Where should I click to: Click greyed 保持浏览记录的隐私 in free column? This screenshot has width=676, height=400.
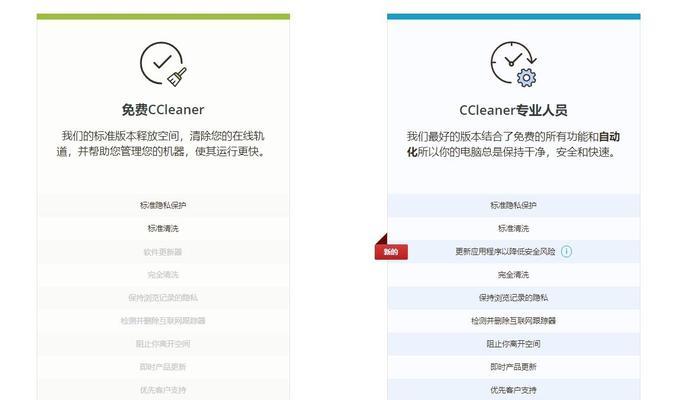pos(163,298)
